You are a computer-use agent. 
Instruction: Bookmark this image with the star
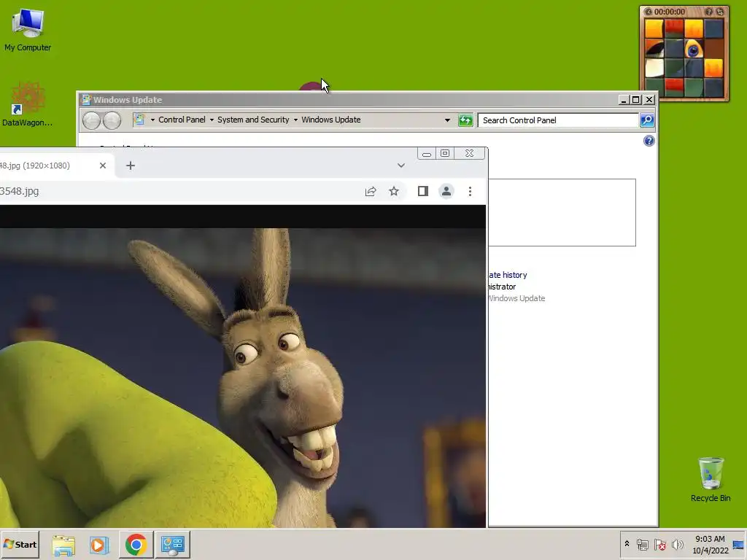(x=393, y=191)
